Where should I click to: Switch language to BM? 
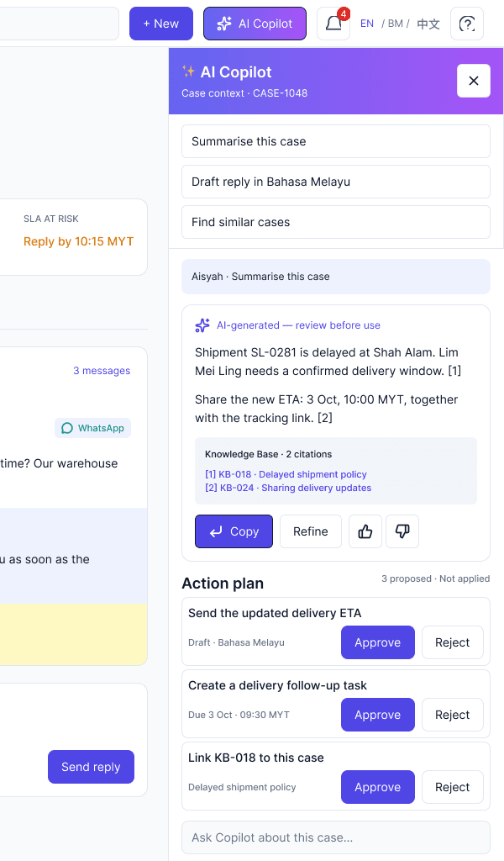396,24
